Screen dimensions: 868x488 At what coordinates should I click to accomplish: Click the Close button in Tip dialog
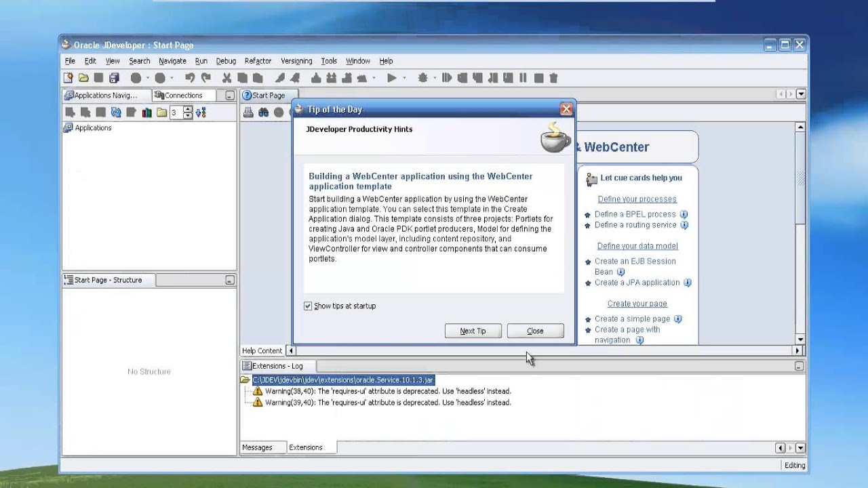click(535, 331)
